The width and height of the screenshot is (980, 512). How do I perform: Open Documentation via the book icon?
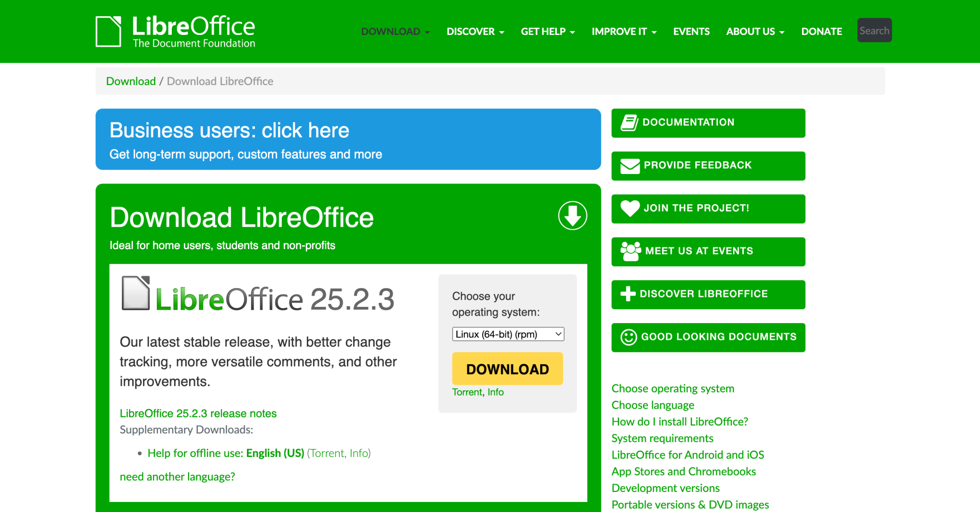tap(631, 121)
